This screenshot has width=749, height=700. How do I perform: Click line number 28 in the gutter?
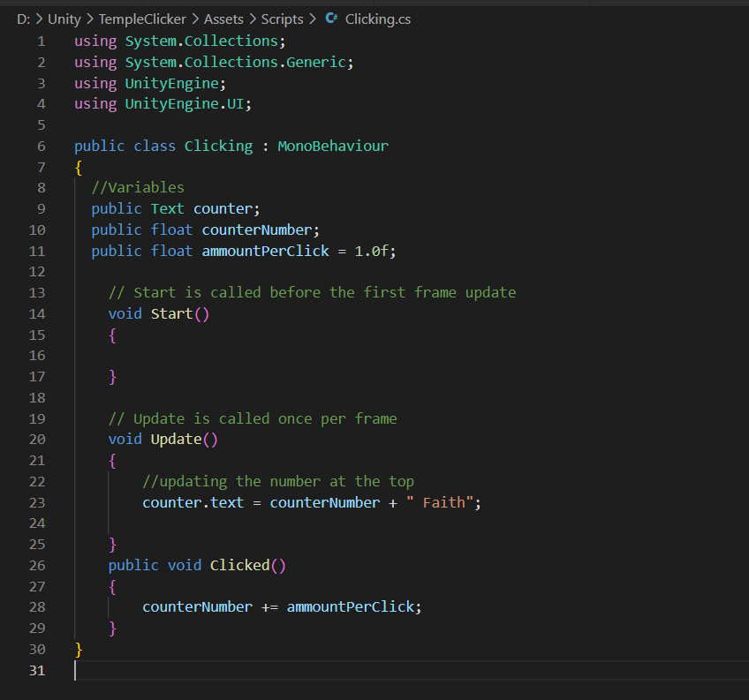pyautogui.click(x=37, y=607)
